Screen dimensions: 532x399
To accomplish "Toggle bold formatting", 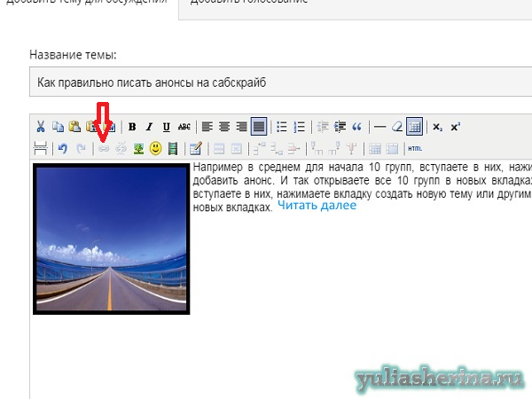I will tap(132, 127).
